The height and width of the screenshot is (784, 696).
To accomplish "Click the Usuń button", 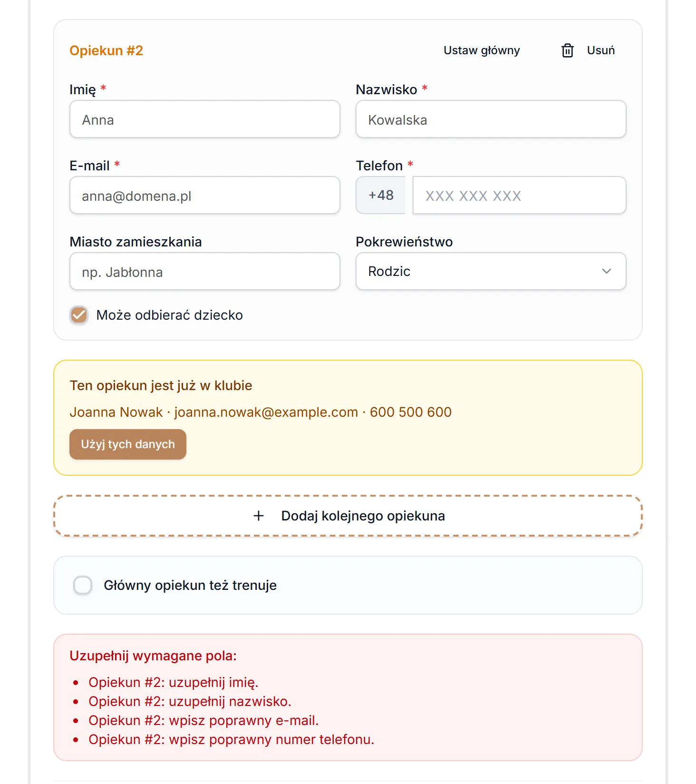I will pyautogui.click(x=589, y=50).
